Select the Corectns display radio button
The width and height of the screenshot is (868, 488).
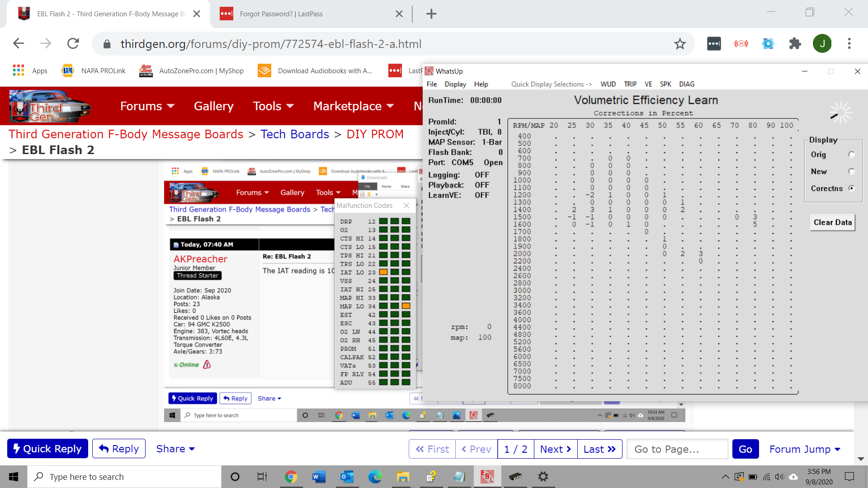[x=851, y=188]
